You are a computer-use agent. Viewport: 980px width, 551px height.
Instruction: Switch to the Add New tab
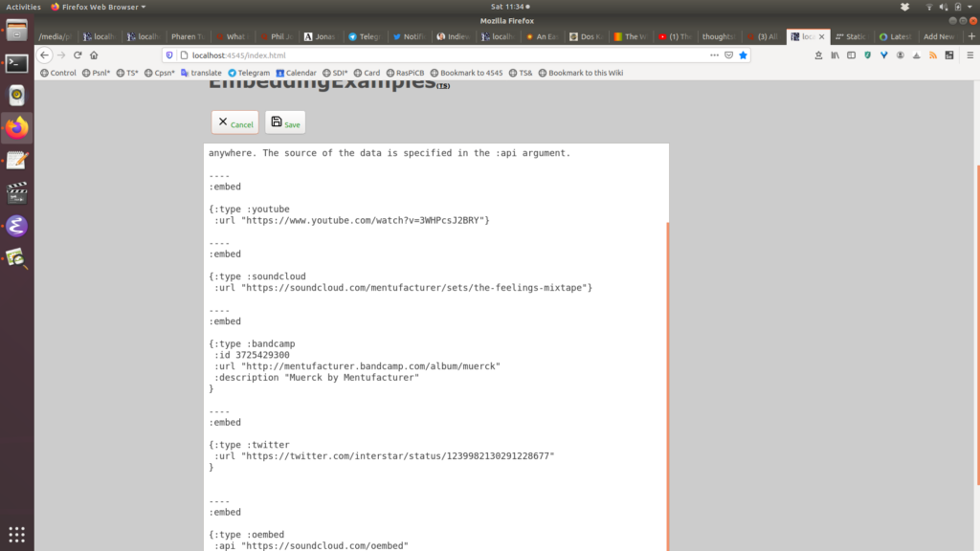pos(939,36)
